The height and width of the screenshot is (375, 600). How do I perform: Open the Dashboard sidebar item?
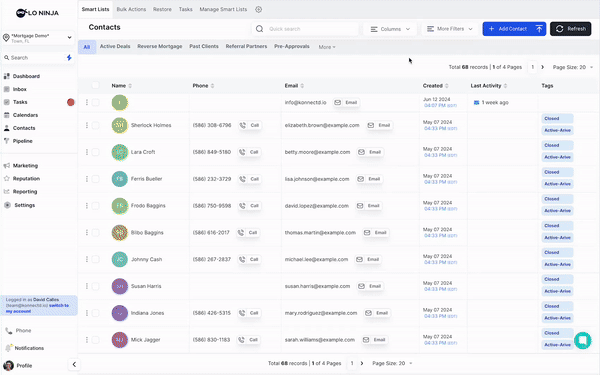coord(22,76)
